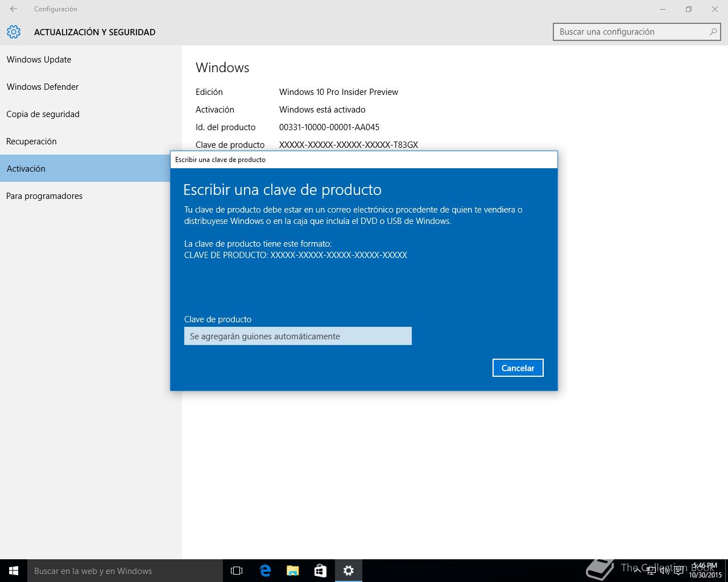Click the magnifier icon in the settings search
This screenshot has height=582, width=728.
[x=713, y=32]
